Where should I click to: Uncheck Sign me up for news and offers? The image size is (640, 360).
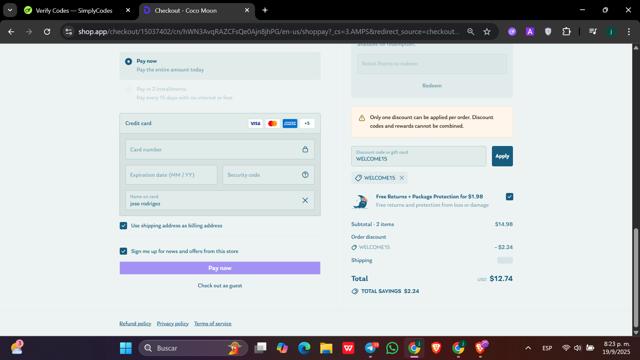point(123,251)
